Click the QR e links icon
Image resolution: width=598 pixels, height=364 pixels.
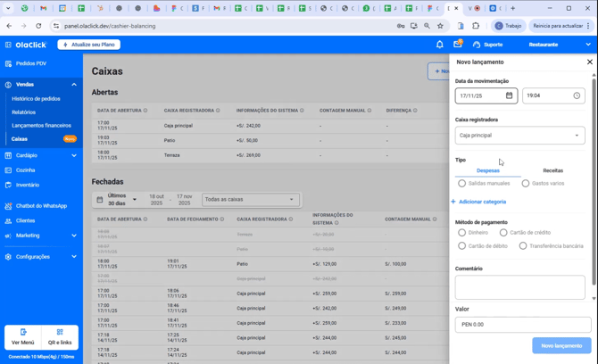[x=60, y=332]
